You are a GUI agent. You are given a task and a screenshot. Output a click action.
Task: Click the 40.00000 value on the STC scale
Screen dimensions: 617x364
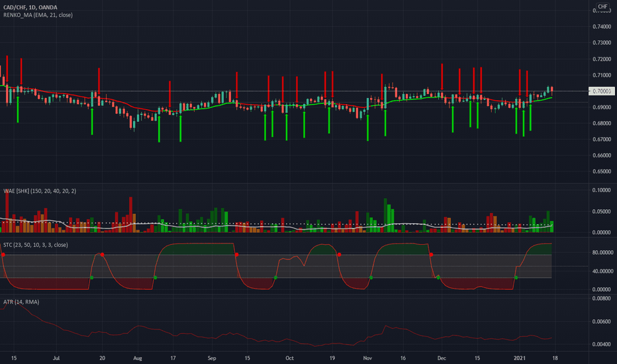click(x=603, y=271)
